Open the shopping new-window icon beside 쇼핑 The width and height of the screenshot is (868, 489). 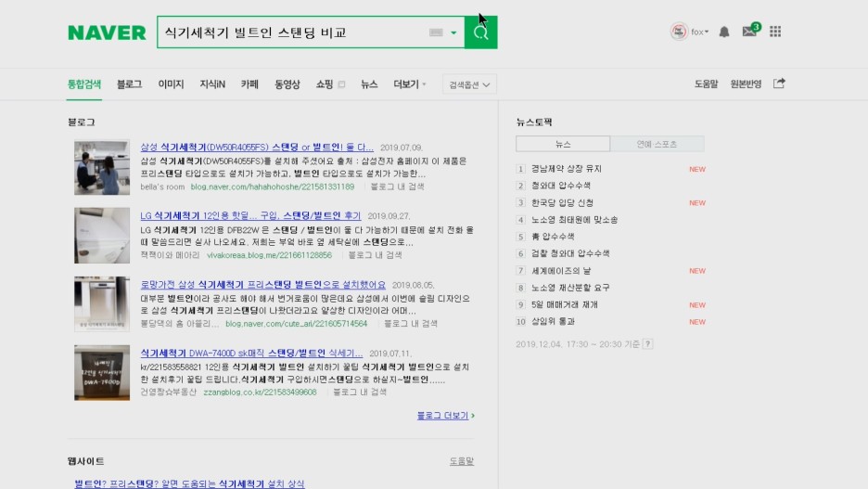[x=341, y=84]
